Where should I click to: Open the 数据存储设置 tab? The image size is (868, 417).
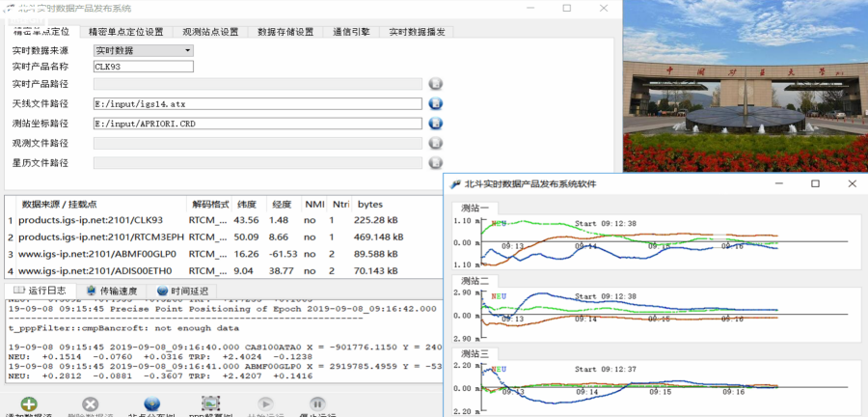tap(285, 32)
